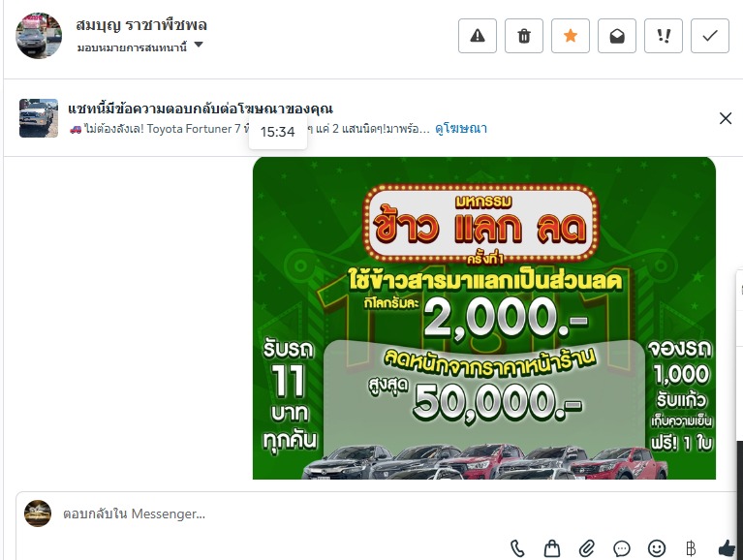Attach a file with paperclip icon
The width and height of the screenshot is (743, 560).
point(587,548)
